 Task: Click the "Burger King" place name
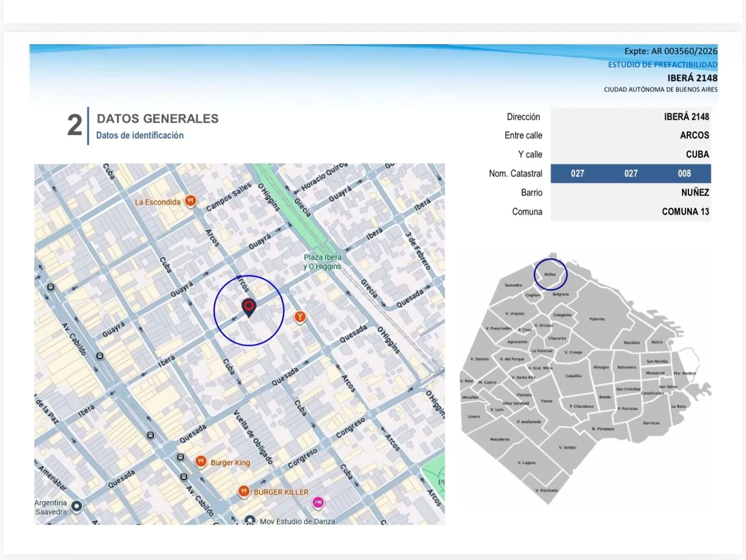click(x=230, y=462)
